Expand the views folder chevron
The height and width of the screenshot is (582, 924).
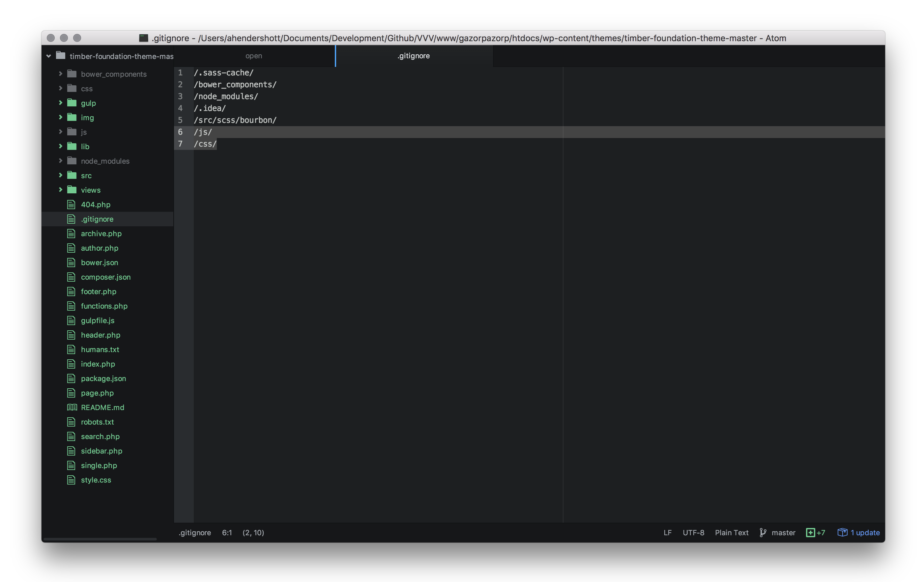click(60, 189)
